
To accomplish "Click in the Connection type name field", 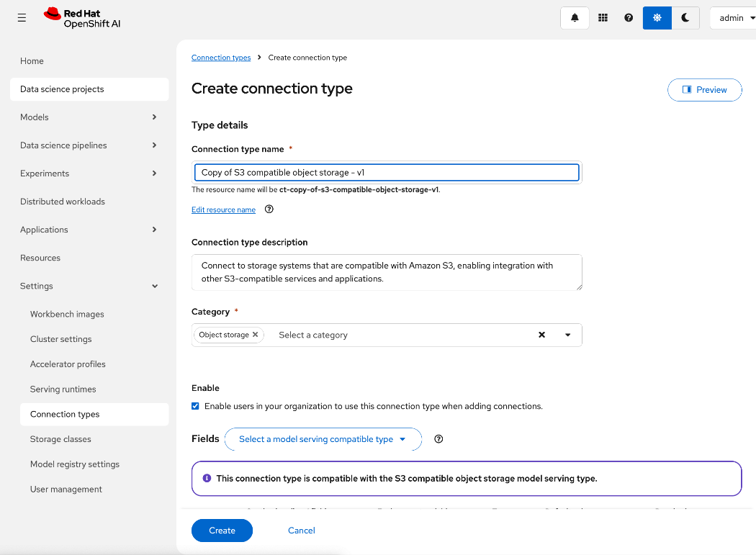I will pos(386,173).
